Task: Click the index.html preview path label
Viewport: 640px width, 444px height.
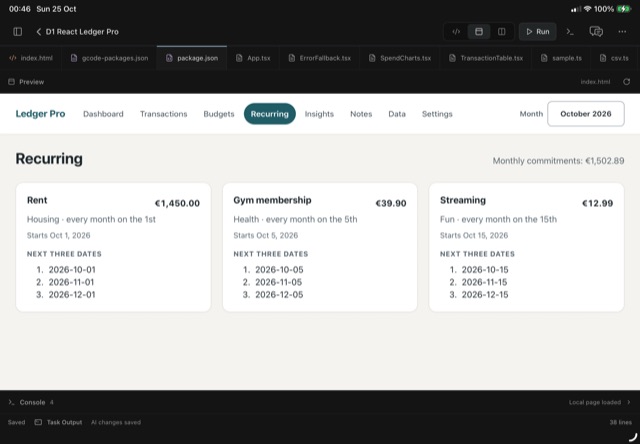Action: pos(596,82)
